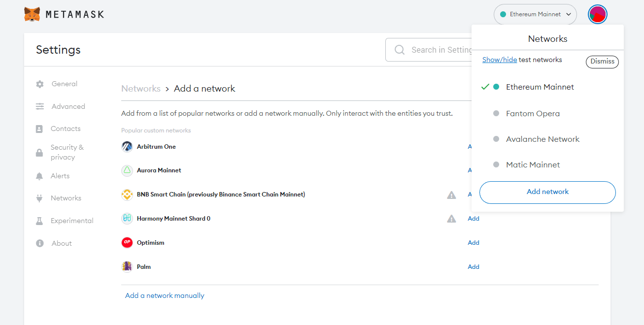
Task: Click the Harmony Mainnet Shard 0 name
Action: coord(173,219)
